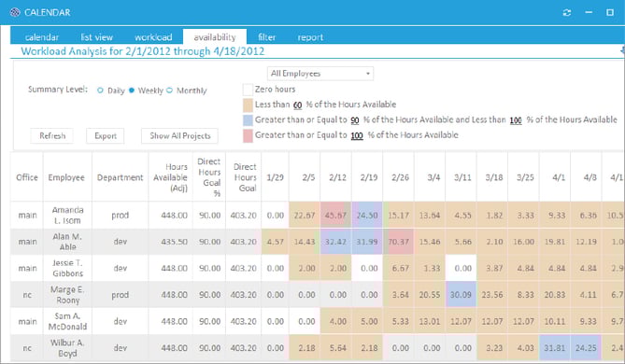This screenshot has width=625, height=364.
Task: Click the Direct Hours Goal % header
Action: [209, 177]
